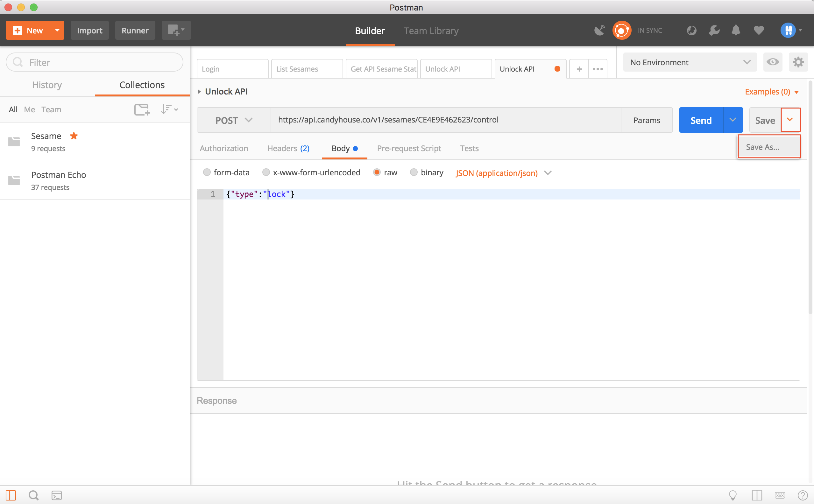
Task: Click the orange New button
Action: pyautogui.click(x=28, y=30)
